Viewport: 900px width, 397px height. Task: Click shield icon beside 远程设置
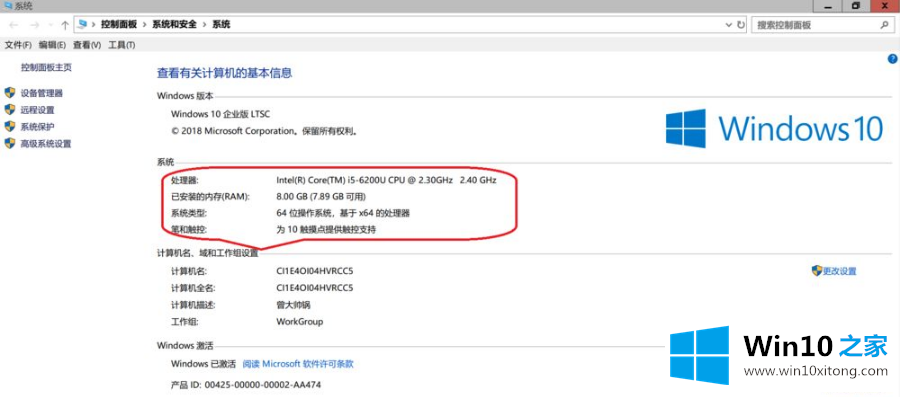coord(10,110)
